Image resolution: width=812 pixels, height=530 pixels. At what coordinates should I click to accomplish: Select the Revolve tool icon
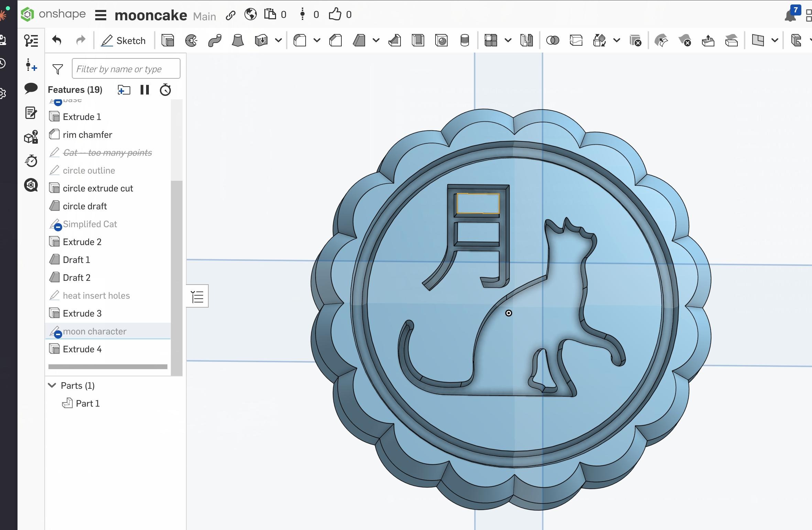coord(191,41)
